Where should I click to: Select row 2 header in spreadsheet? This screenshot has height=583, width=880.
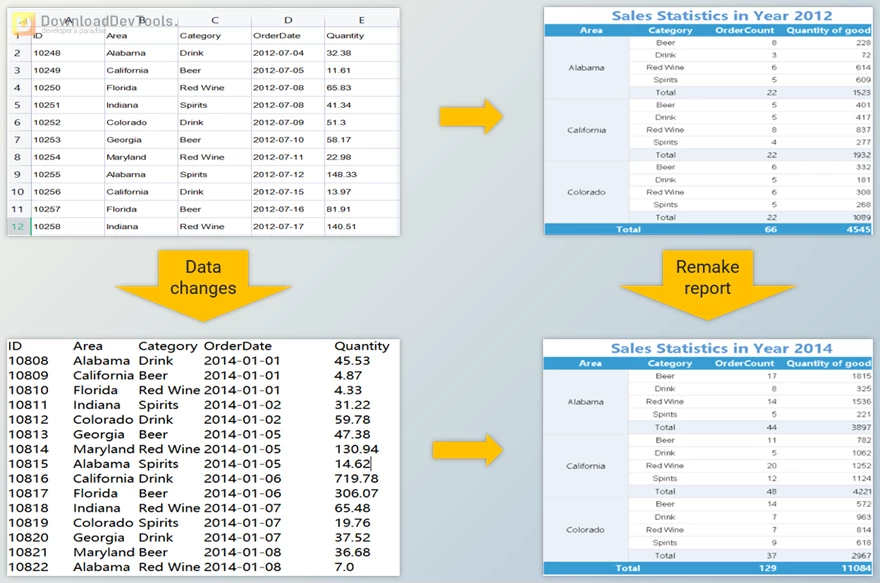point(18,53)
